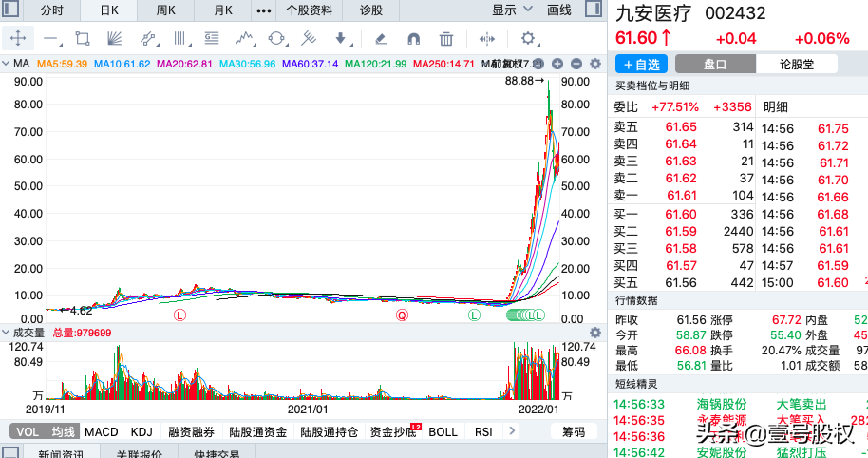Select the wave pattern drawing tool

coord(245,38)
